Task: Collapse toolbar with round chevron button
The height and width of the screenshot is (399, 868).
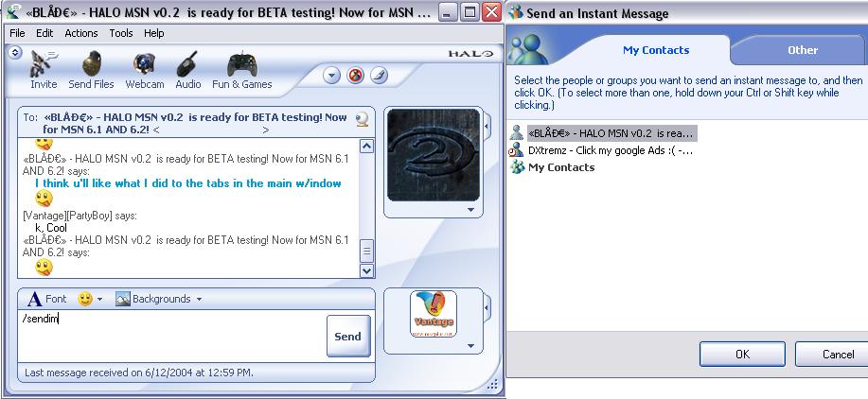Action: pos(15,53)
